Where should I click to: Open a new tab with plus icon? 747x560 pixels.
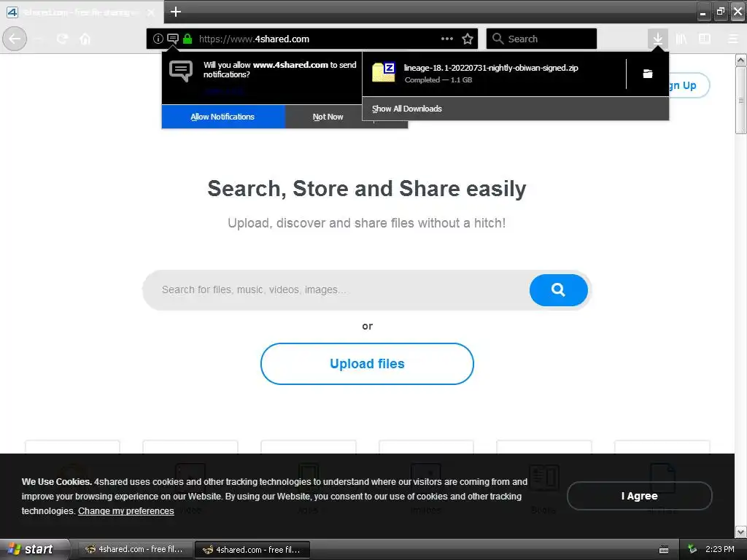(x=175, y=12)
